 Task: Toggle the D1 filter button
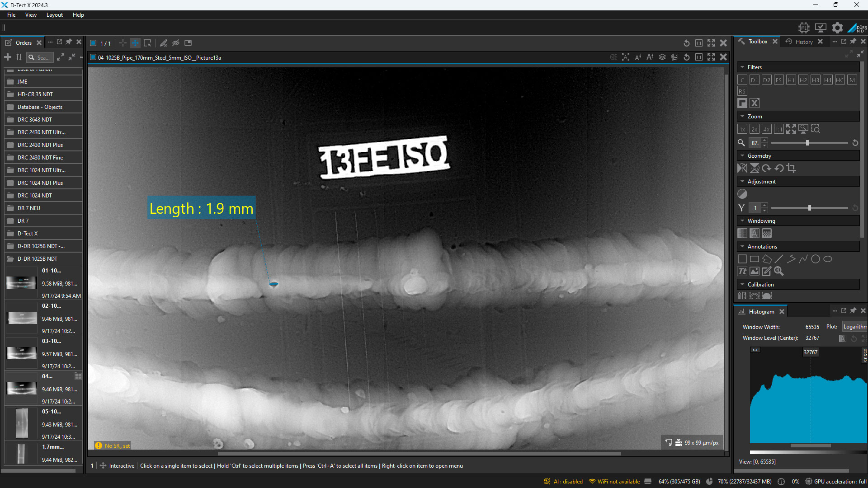754,80
